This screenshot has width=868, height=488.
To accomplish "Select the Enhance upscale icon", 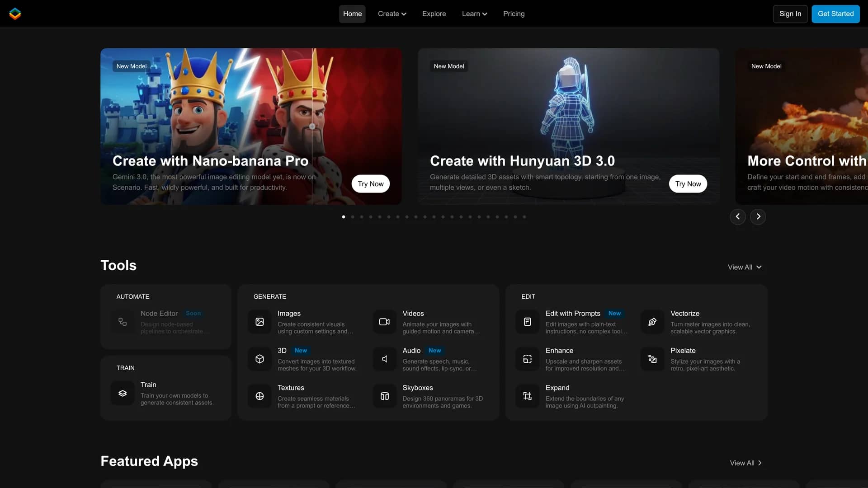I will (528, 359).
